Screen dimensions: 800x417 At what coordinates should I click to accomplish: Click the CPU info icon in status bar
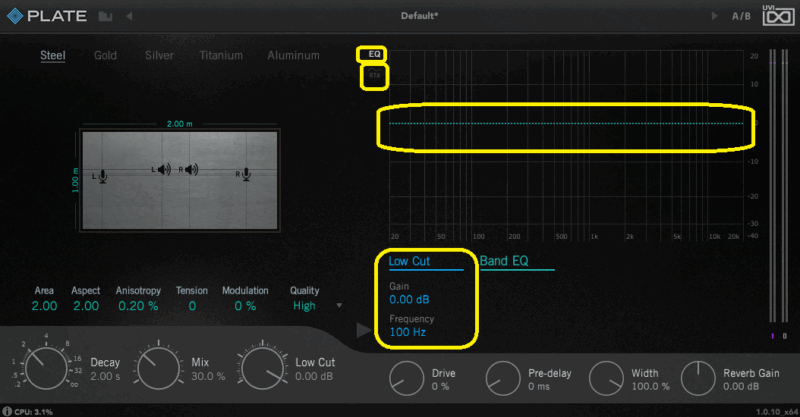(x=6, y=411)
